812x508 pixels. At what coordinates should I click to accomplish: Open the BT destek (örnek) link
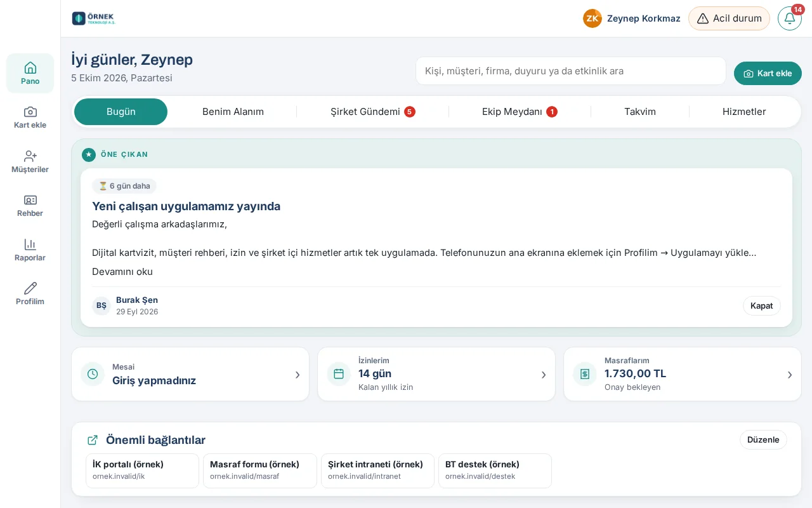pyautogui.click(x=495, y=471)
